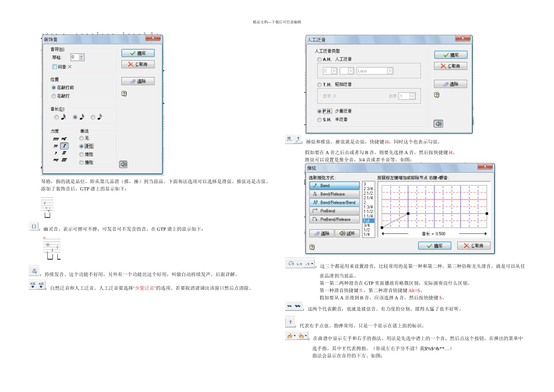Select the 推弦 radio option
This screenshot has height=392, width=554.
coord(82,155)
